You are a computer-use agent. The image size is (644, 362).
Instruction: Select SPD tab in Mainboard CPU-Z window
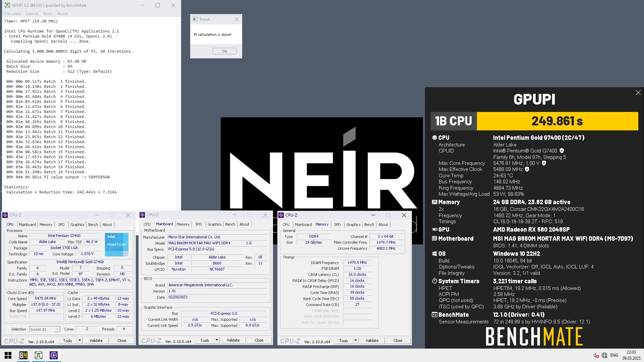coord(199,224)
